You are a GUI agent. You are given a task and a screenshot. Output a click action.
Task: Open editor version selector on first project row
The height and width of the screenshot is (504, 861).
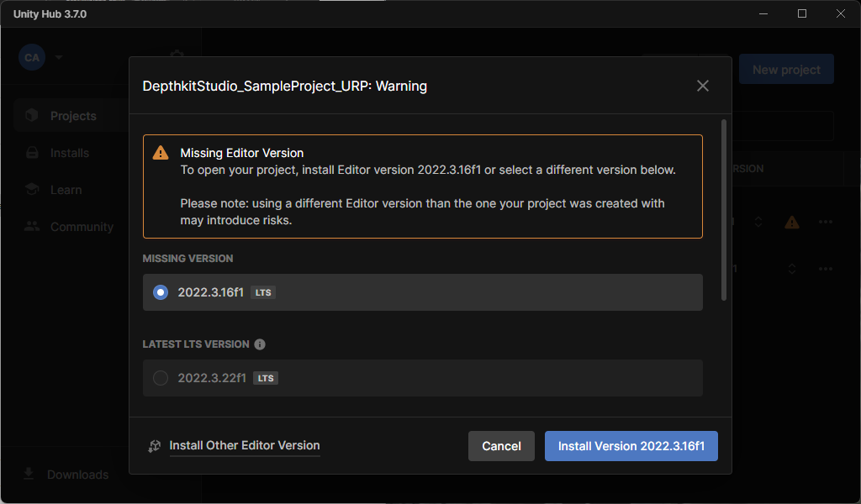758,222
